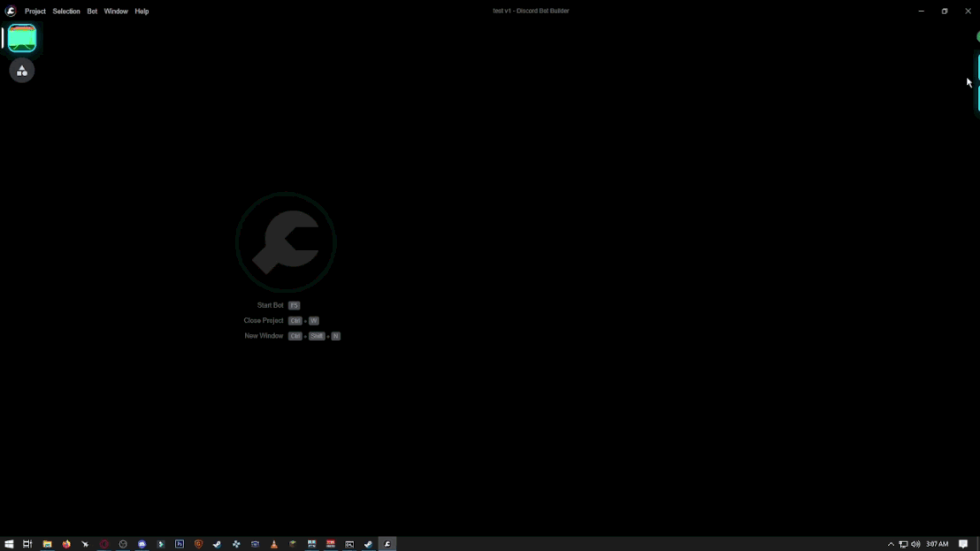Open the Window menu
980x551 pixels.
(x=116, y=11)
